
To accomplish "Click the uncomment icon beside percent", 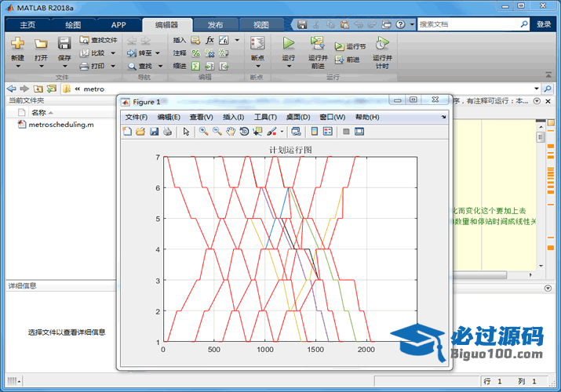I will click(209, 53).
